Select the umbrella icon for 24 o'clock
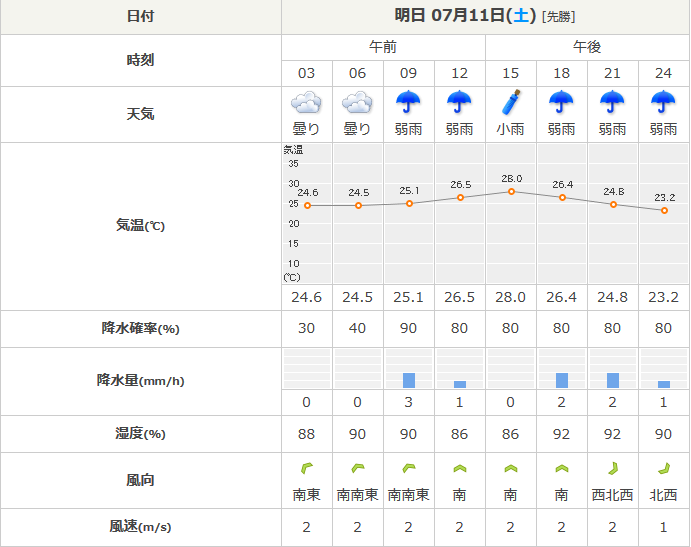Image resolution: width=691 pixels, height=547 pixels. [663, 102]
